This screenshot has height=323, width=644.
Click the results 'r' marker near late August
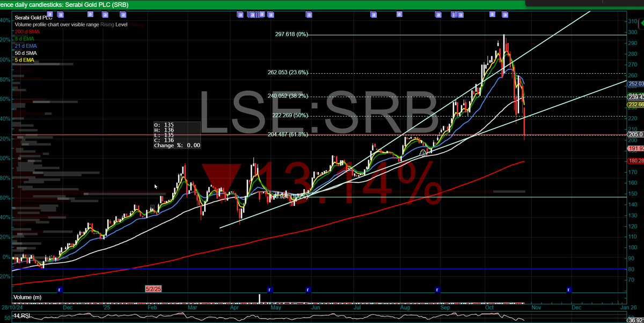point(438,290)
